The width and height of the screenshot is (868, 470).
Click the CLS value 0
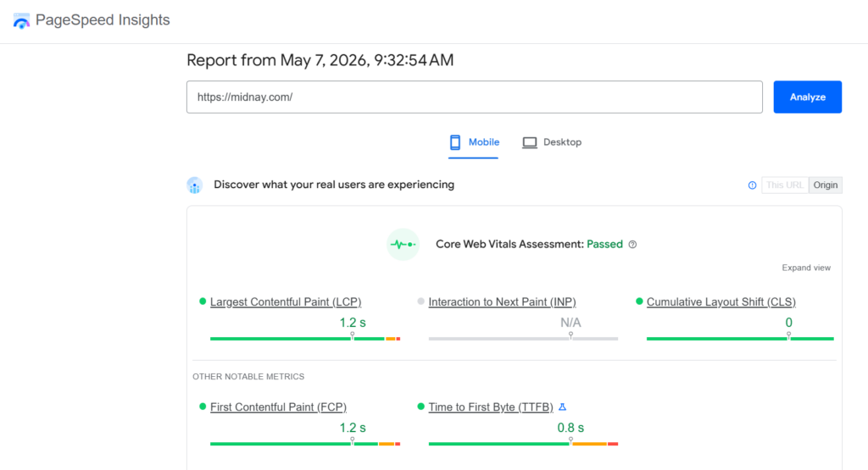[x=789, y=323]
